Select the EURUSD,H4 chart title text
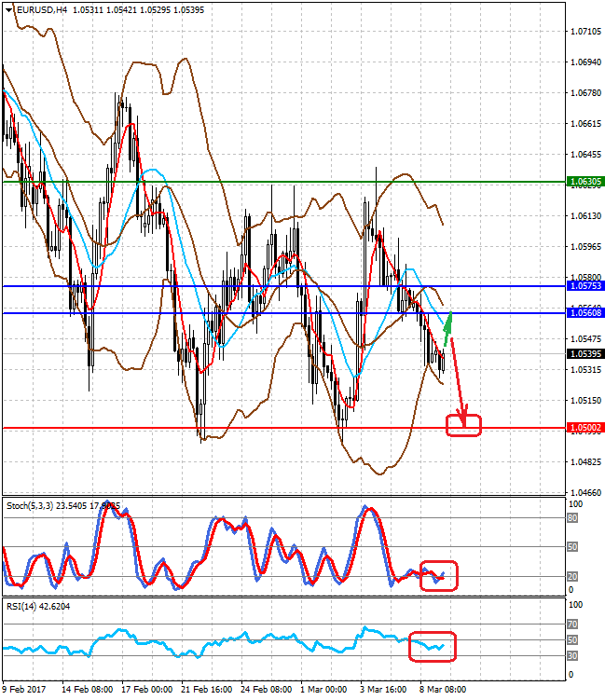This screenshot has height=700, width=605. pos(42,10)
